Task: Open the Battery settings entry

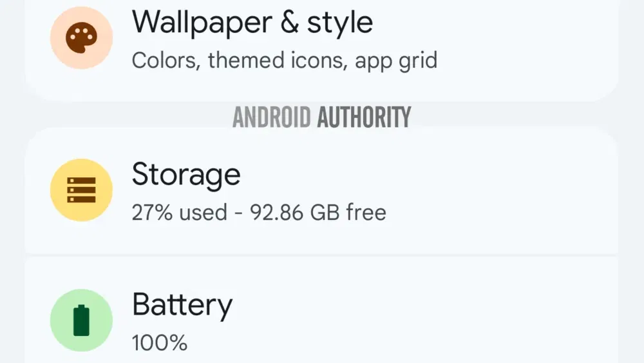Action: click(321, 310)
